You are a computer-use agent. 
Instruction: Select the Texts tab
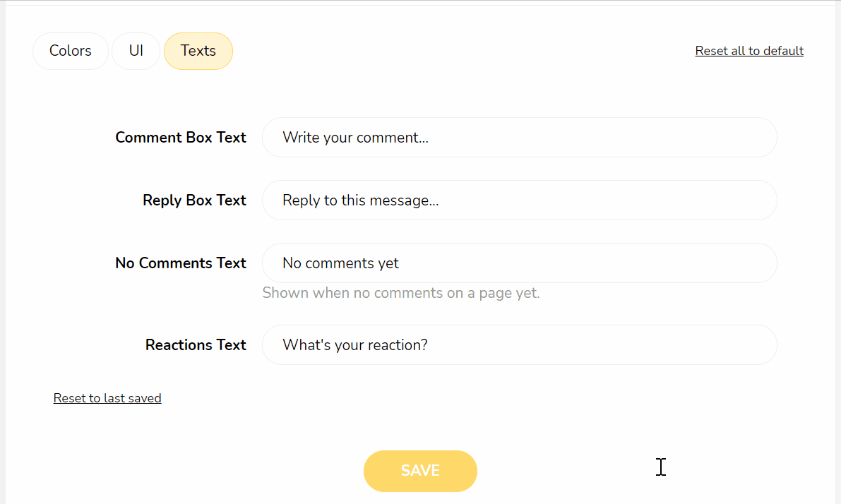click(x=198, y=51)
